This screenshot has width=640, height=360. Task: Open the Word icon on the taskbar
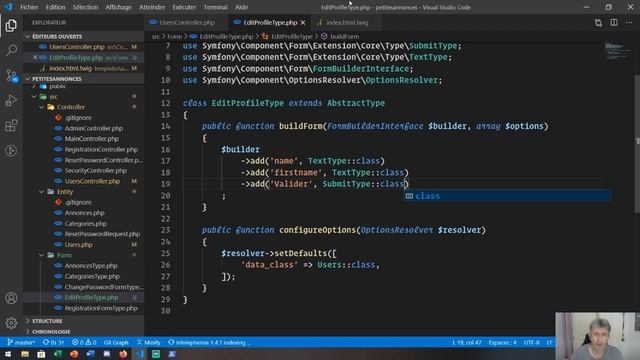(90, 354)
